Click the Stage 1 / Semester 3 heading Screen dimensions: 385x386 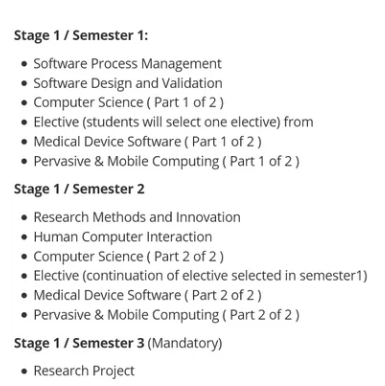click(x=79, y=343)
